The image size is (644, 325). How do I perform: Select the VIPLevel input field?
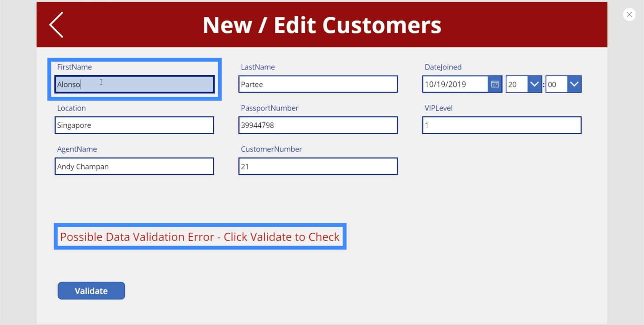click(502, 125)
